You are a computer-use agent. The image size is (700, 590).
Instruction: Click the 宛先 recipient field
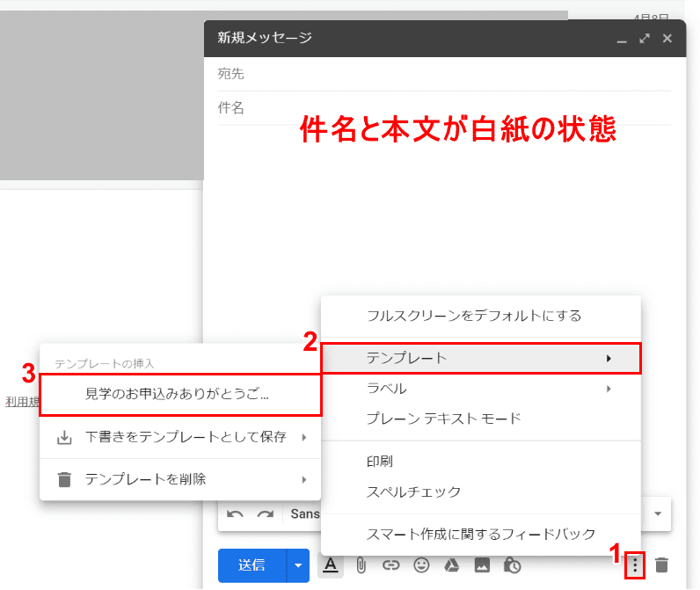pos(444,74)
